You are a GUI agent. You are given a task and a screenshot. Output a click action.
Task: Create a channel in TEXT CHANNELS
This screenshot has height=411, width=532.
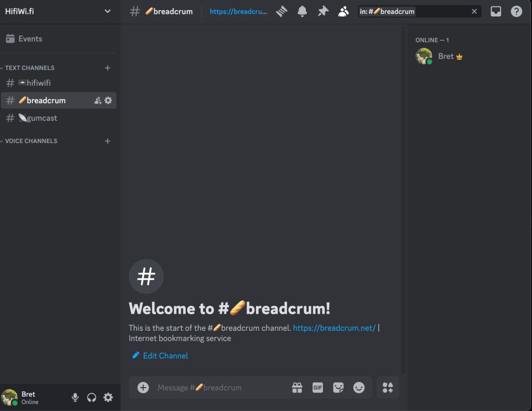(107, 68)
